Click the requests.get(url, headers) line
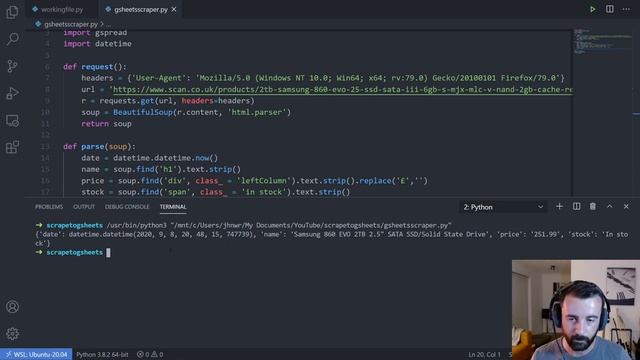The height and width of the screenshot is (360, 640). pyautogui.click(x=168, y=101)
